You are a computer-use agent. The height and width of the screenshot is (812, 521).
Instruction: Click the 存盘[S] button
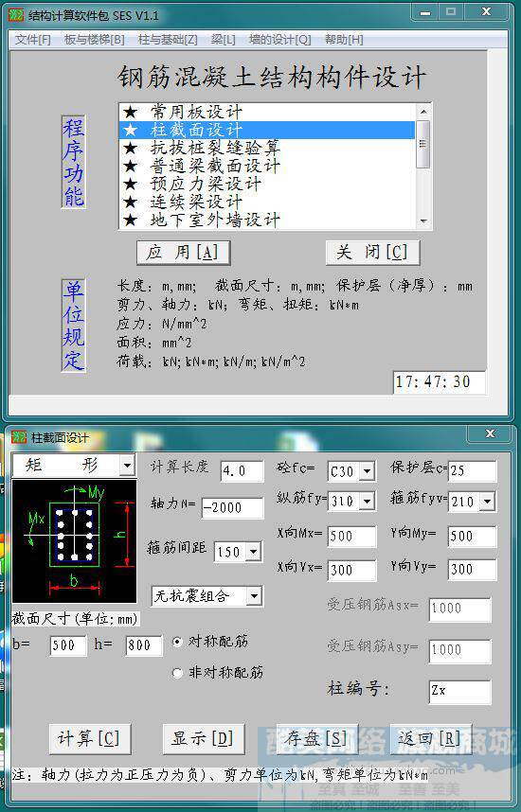coord(316,739)
